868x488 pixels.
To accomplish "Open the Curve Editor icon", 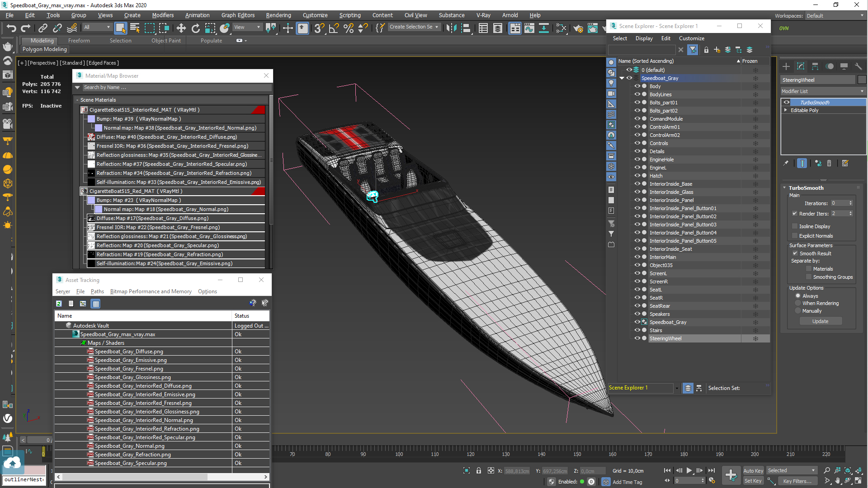I will click(529, 28).
